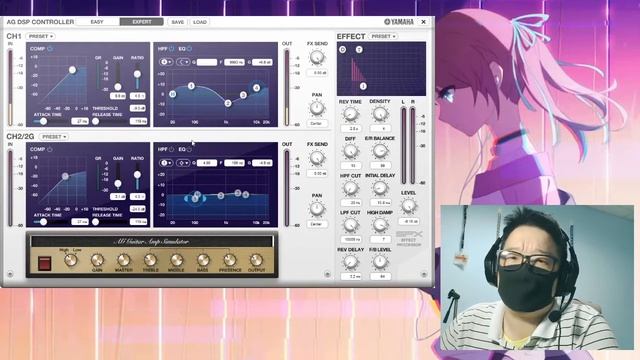The height and width of the screenshot is (360, 640).
Task: Click the CH2/2G compressor RATIO slider handle
Action: pos(137,175)
